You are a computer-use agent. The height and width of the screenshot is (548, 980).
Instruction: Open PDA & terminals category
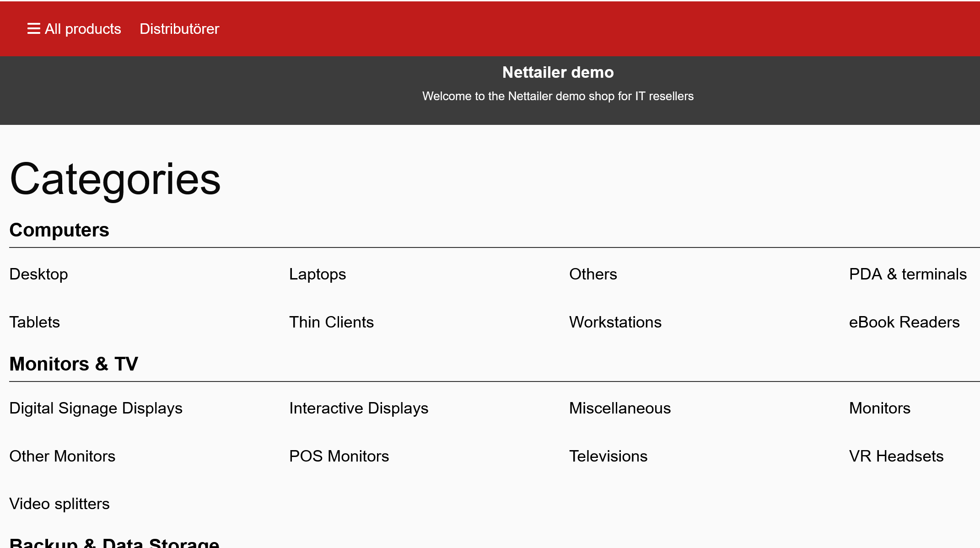pos(908,274)
